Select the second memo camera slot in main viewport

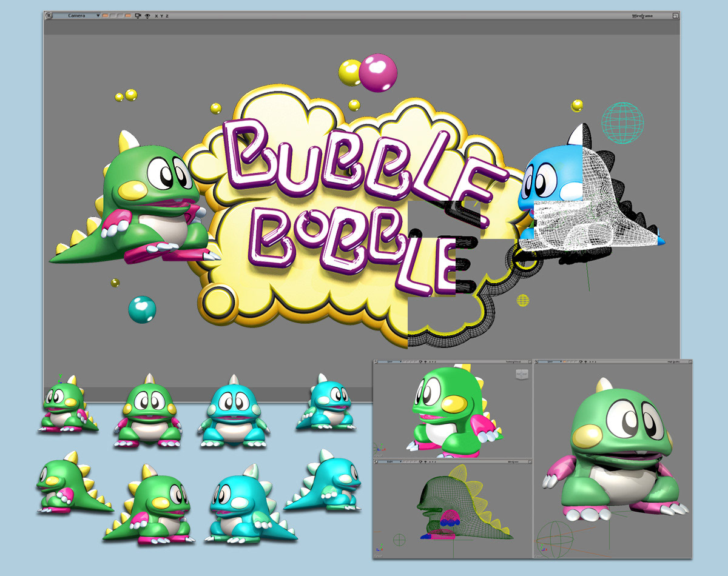(x=112, y=16)
